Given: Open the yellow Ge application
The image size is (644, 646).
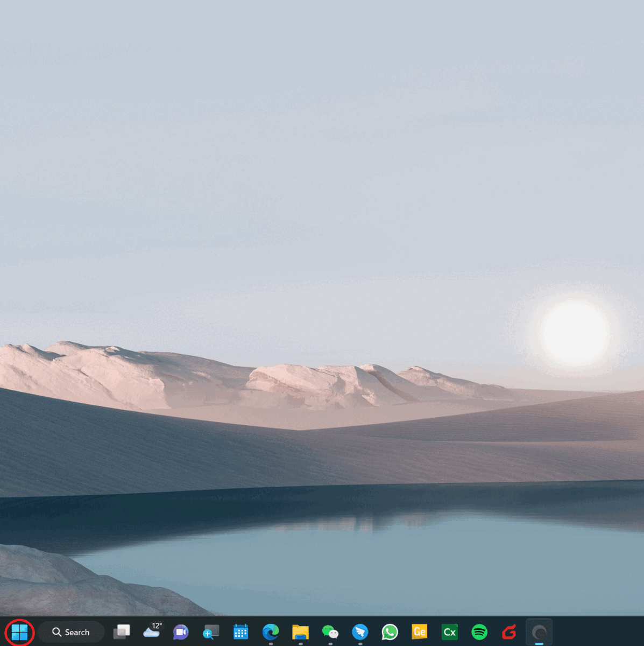Looking at the screenshot, I should click(419, 632).
